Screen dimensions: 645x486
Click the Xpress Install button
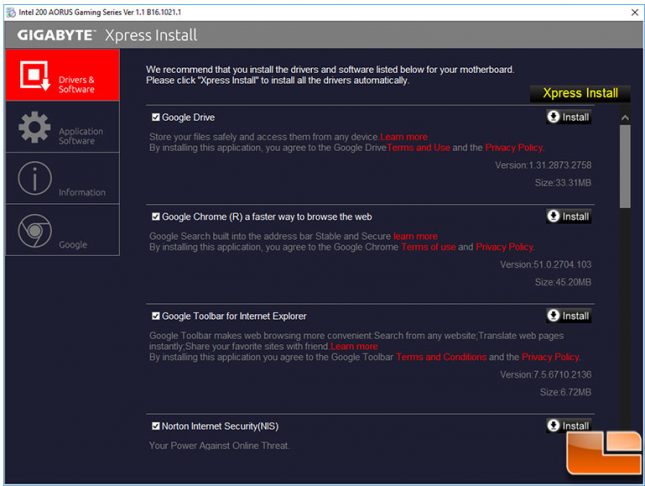(580, 93)
